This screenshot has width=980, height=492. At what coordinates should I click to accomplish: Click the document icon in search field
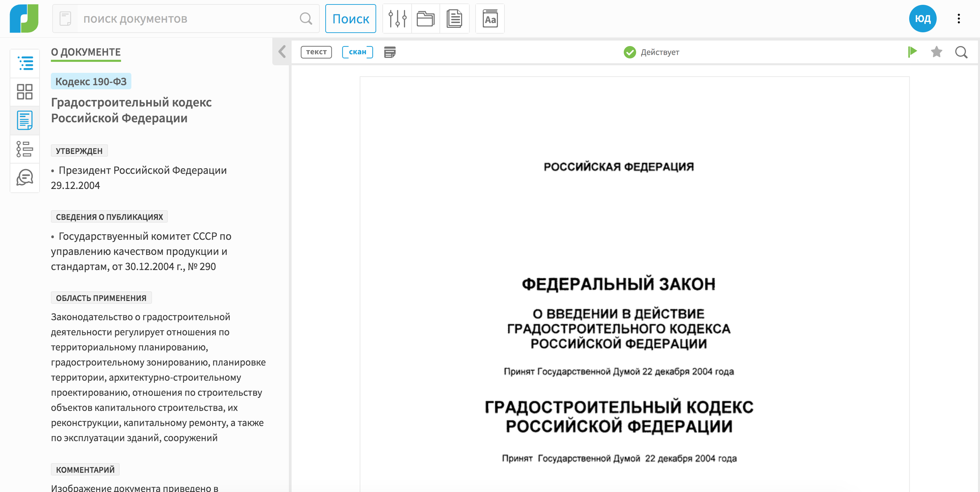coord(65,19)
